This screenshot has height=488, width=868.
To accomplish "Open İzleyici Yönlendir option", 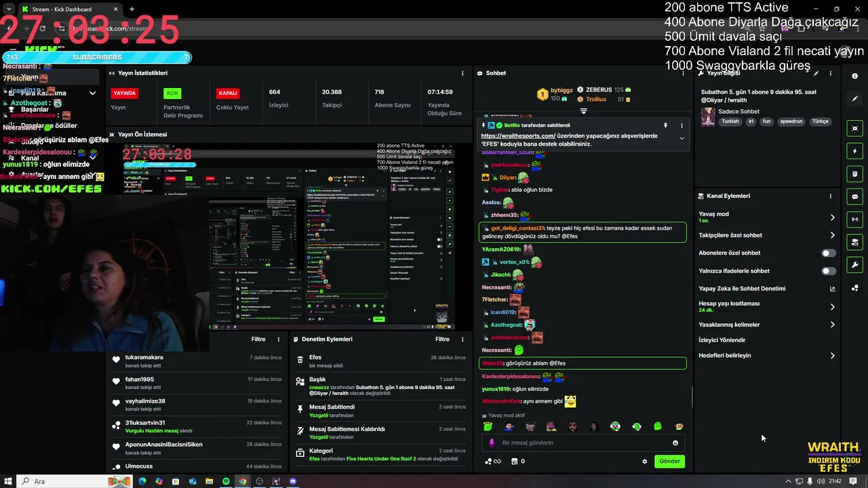I will click(x=722, y=340).
